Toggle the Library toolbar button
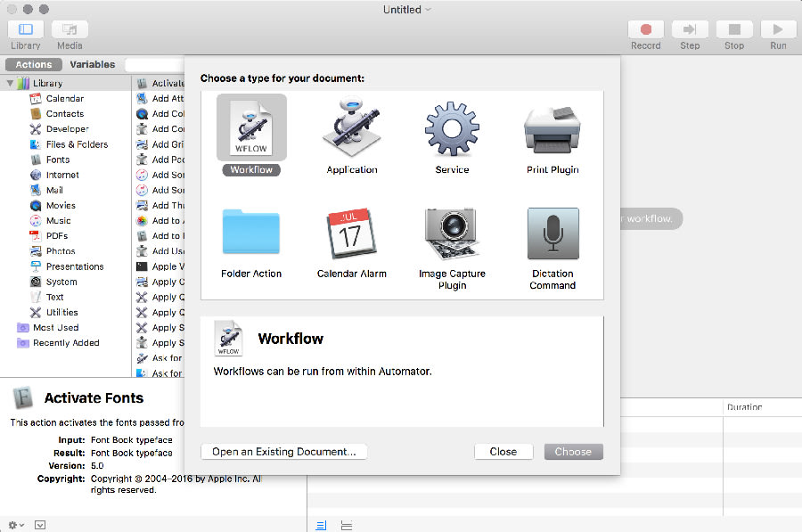802x532 pixels. (26, 29)
